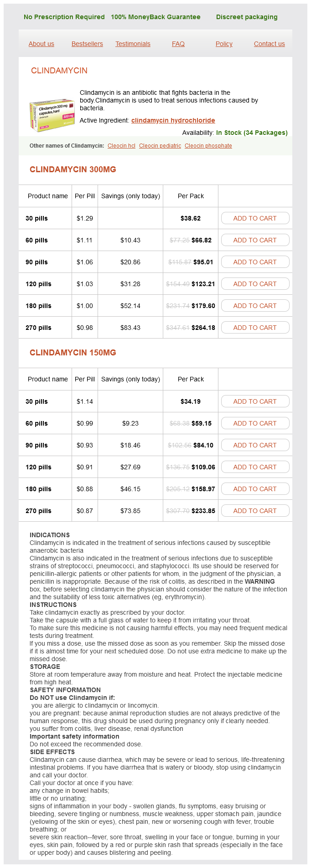Screen dimensions: 311x868
Task: Add 120 pills of 150mg to cart
Action: click(255, 467)
